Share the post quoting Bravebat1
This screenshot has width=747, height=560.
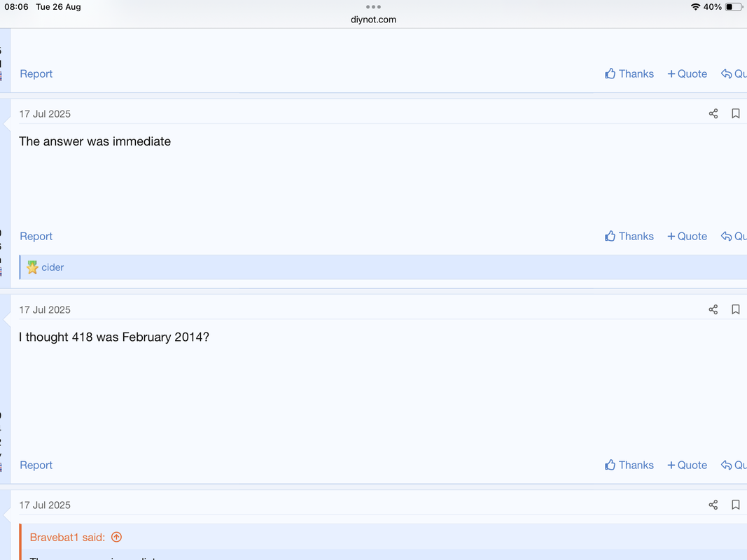click(x=713, y=505)
